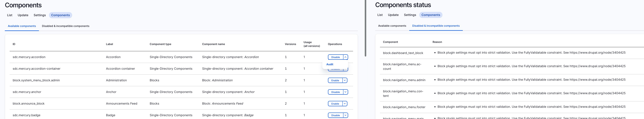Go to Update tab in left pane

23,15
